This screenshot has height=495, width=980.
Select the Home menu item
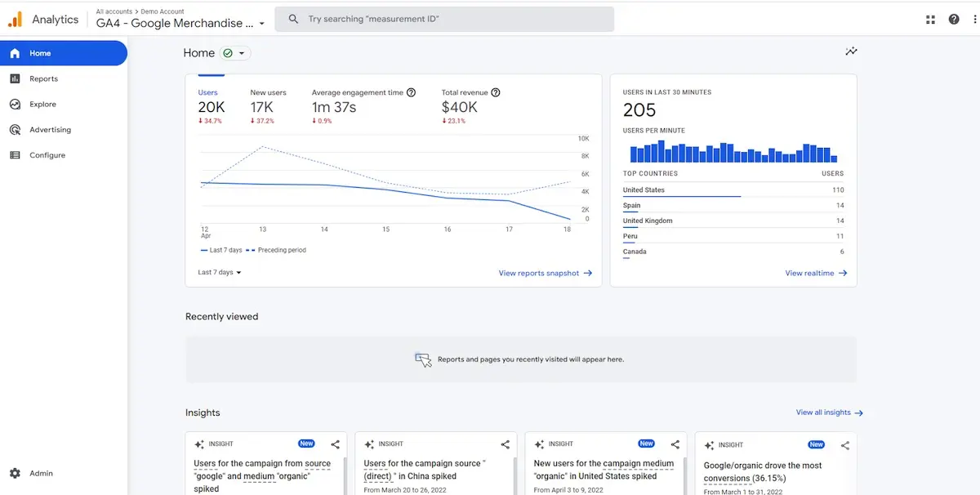tap(64, 53)
